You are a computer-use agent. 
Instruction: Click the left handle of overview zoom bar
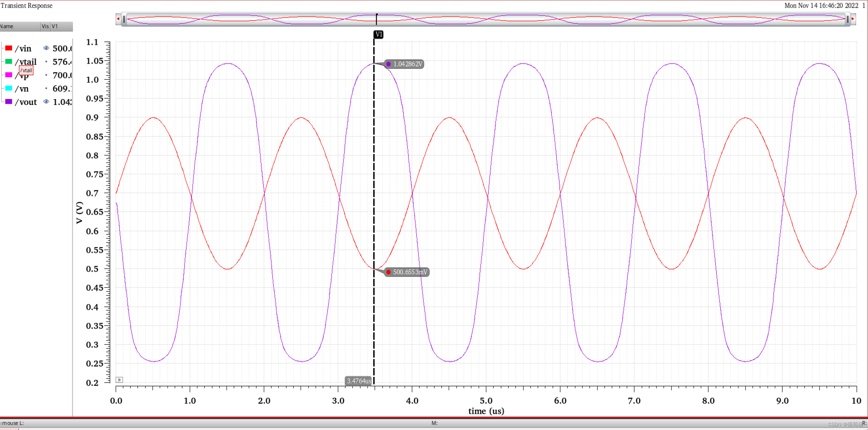124,19
